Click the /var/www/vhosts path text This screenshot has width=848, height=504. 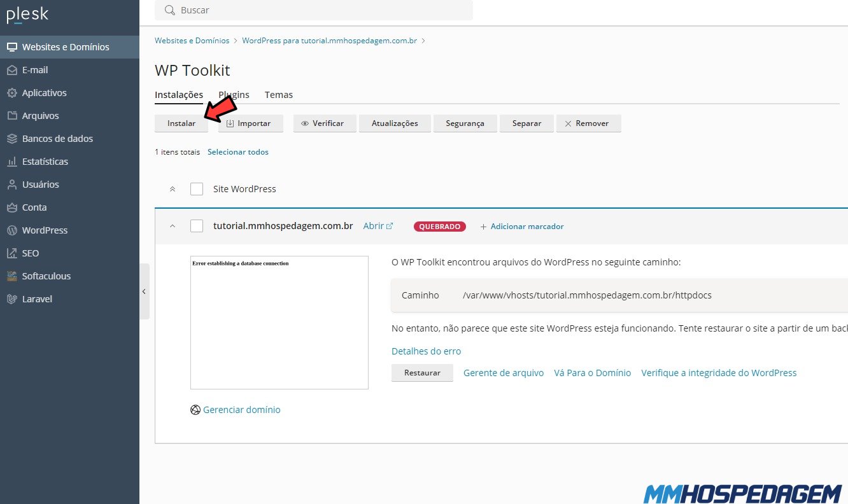coord(587,295)
